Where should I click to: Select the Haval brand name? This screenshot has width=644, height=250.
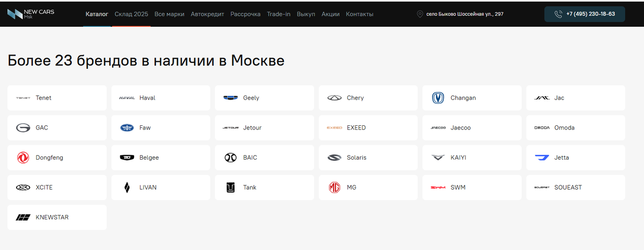click(x=147, y=98)
